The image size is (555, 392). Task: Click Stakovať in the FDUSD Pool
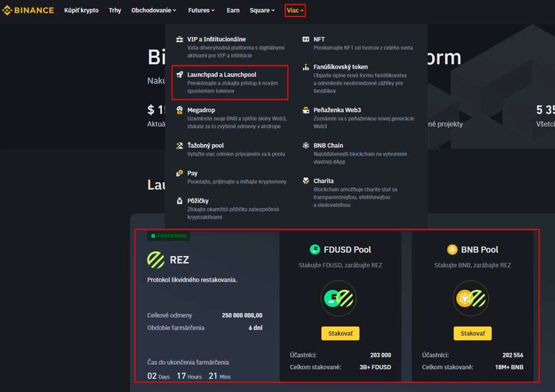pyautogui.click(x=340, y=333)
